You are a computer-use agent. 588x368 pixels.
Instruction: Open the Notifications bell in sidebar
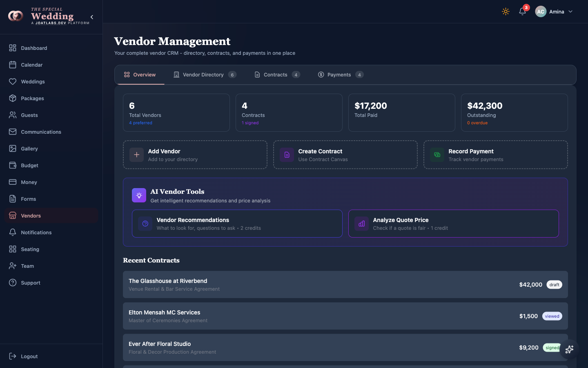(x=13, y=232)
